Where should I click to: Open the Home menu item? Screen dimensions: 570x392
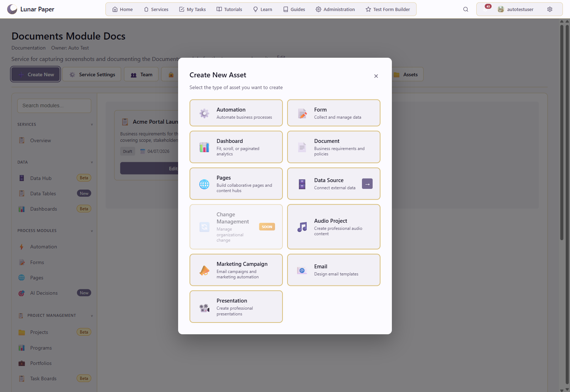click(x=123, y=9)
